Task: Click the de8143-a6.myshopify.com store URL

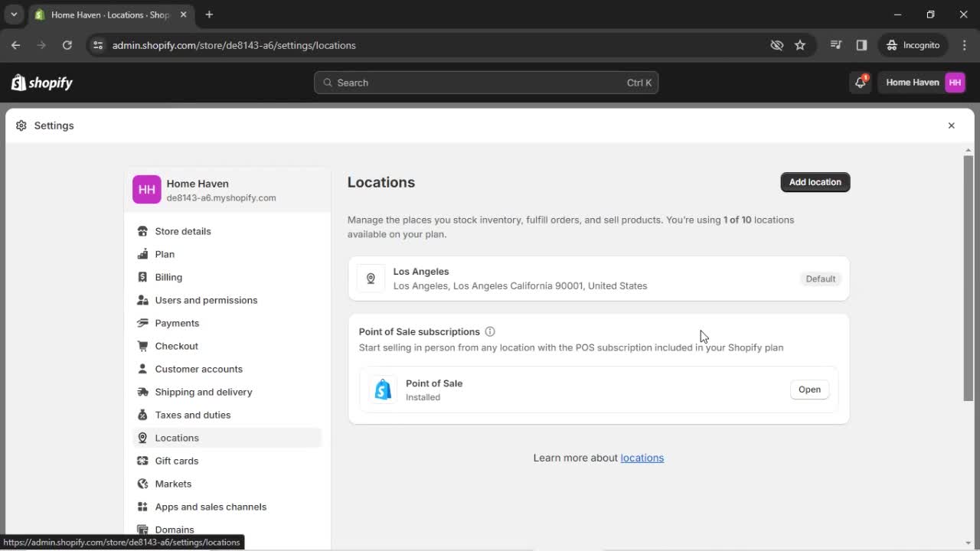Action: click(221, 197)
